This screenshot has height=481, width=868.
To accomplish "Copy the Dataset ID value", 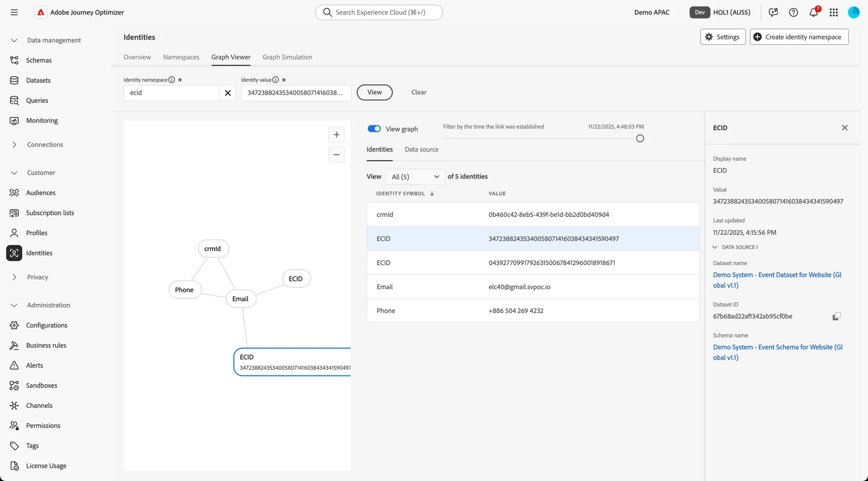I will [836, 316].
